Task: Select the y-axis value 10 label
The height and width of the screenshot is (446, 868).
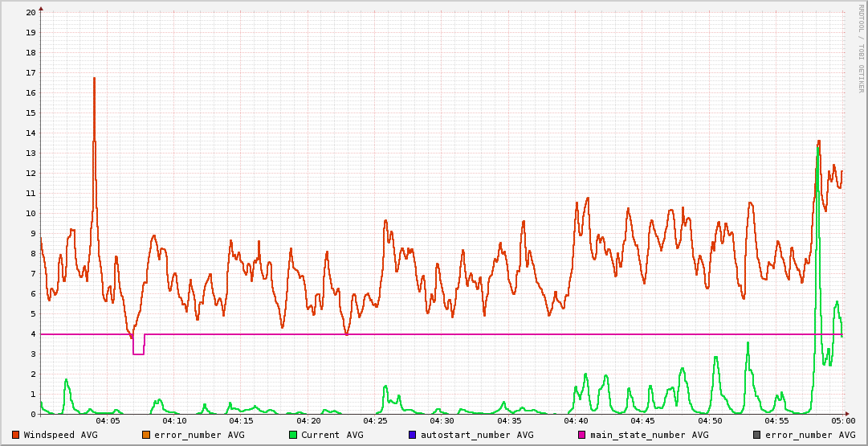Action: (31, 214)
